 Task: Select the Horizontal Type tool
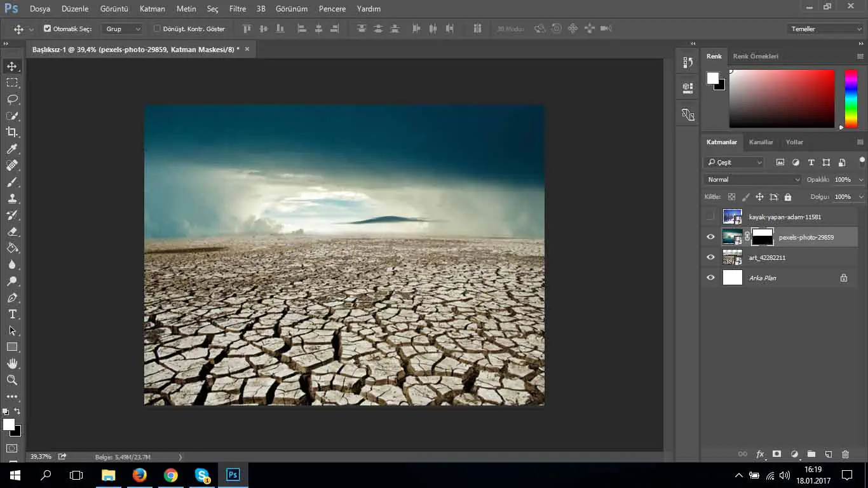12,314
